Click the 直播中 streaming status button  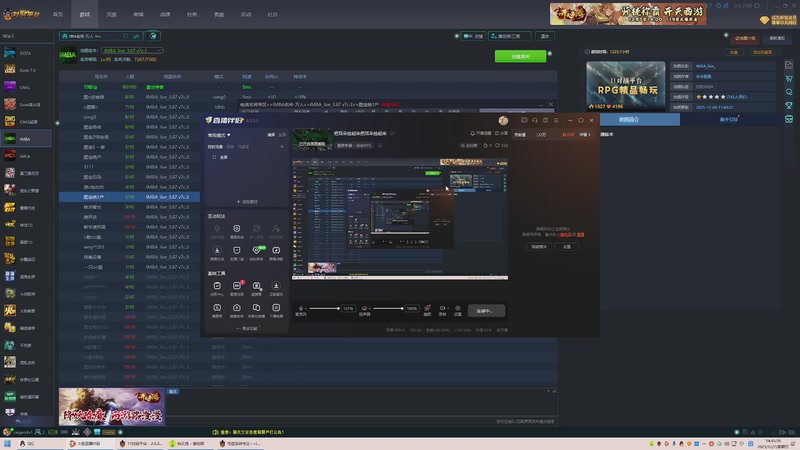(486, 311)
